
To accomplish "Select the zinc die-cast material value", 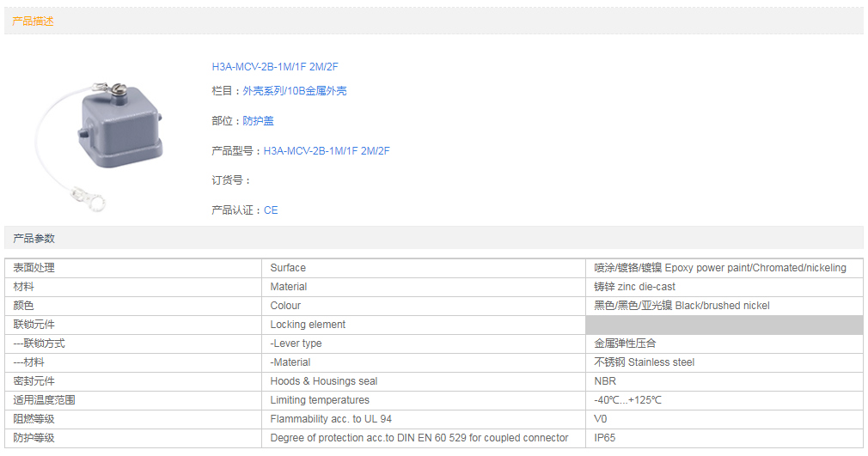I will point(634,287).
